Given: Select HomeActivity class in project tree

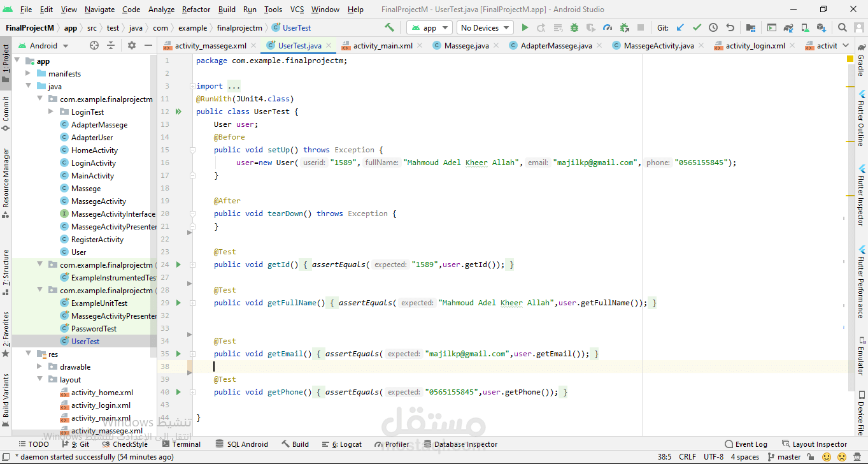Looking at the screenshot, I should tap(94, 150).
